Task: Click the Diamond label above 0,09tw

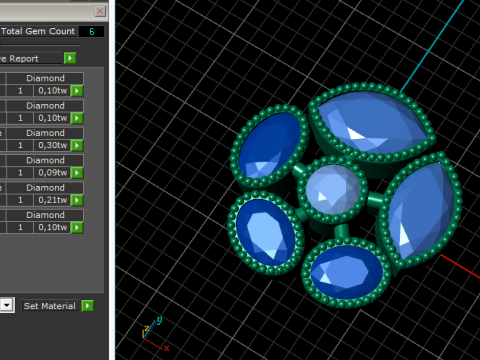Action: (x=45, y=160)
